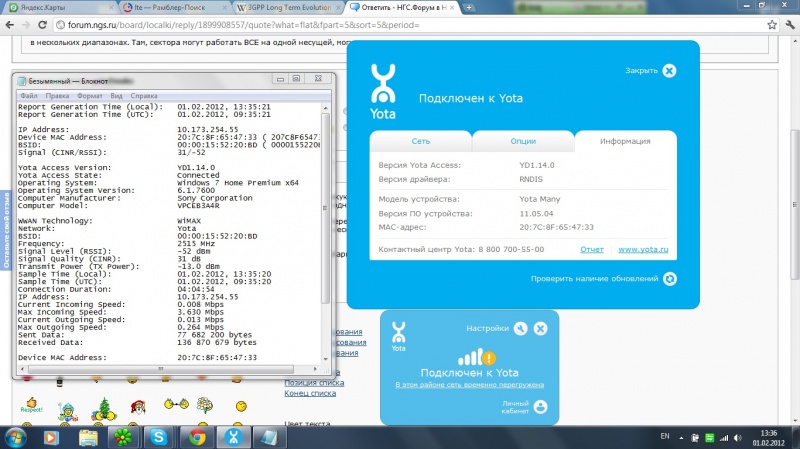Open Файл menu in Notepad

coord(29,95)
